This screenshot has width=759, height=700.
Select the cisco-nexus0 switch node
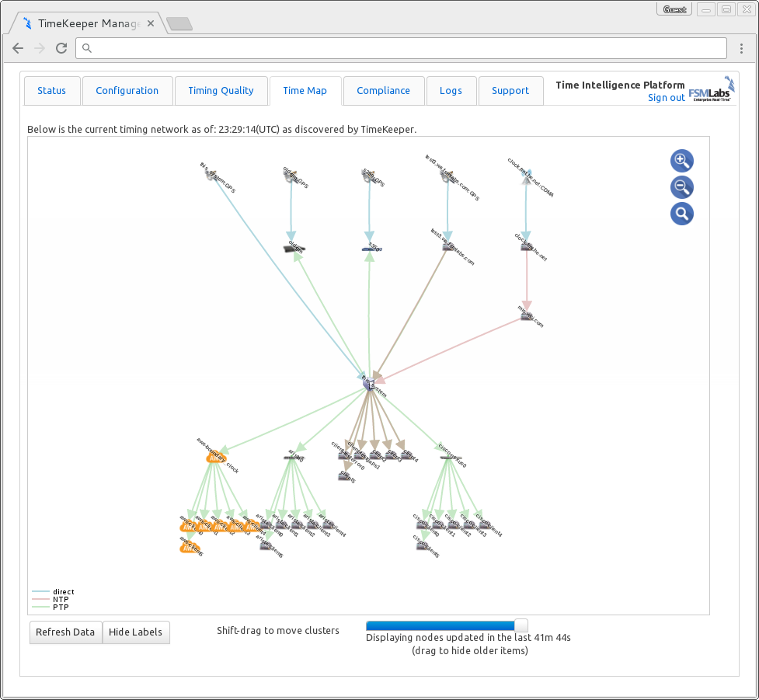(x=451, y=458)
